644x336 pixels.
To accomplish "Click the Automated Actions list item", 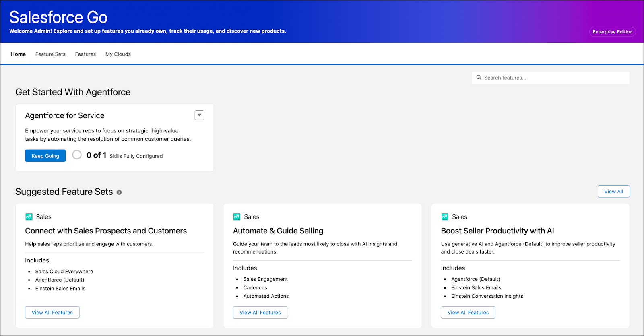I will coord(266,296).
